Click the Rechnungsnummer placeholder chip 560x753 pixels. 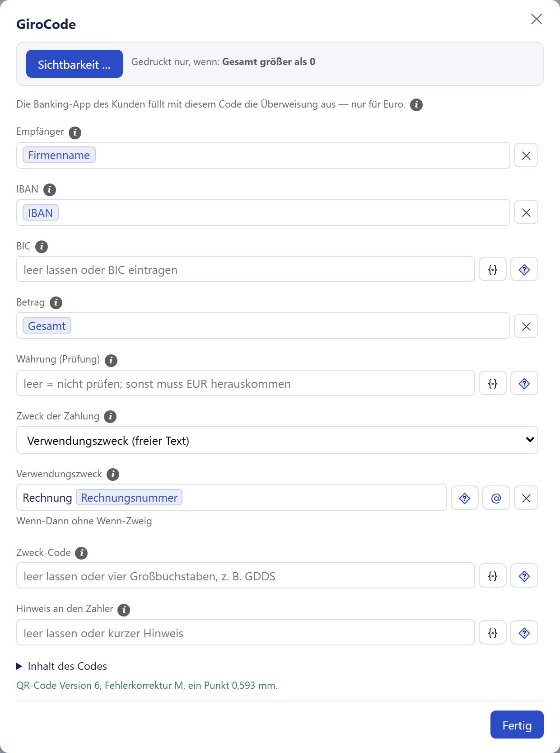129,497
